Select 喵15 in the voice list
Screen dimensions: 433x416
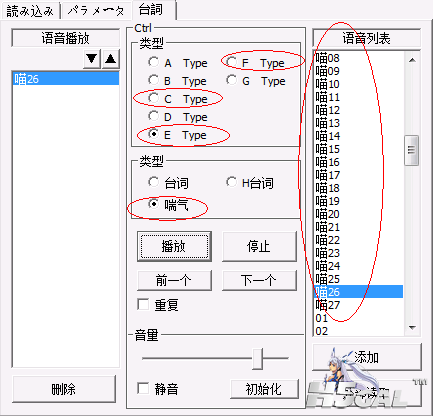tap(359, 149)
